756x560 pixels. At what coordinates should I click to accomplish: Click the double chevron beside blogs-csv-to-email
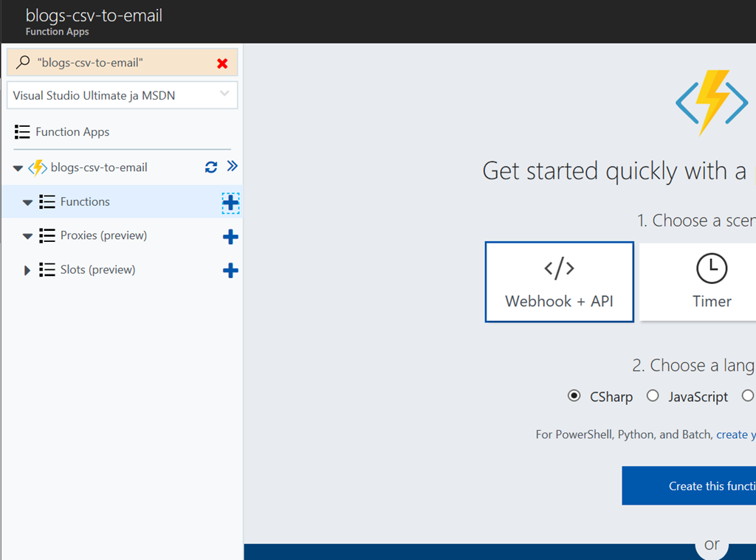tap(232, 167)
